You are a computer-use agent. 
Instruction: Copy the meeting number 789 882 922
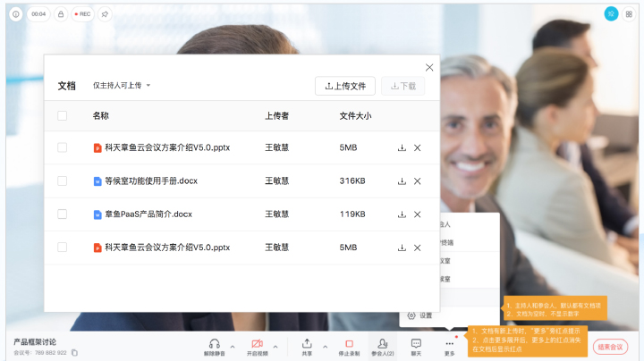(74, 353)
